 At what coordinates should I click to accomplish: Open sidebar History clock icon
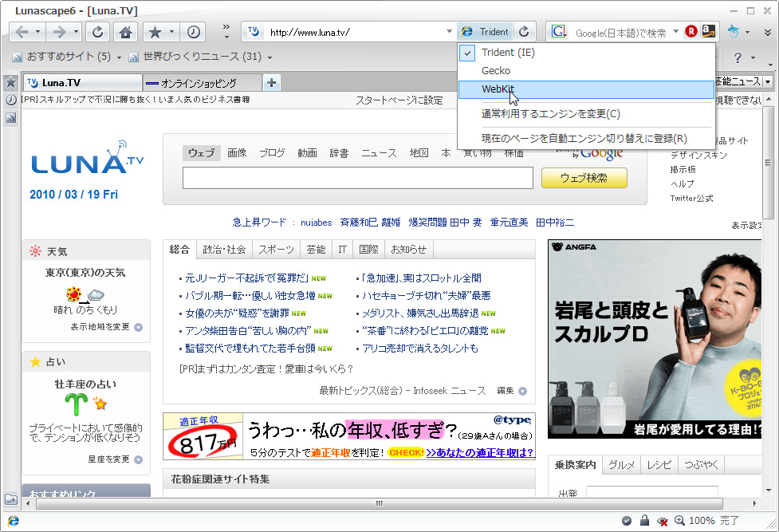(x=11, y=100)
